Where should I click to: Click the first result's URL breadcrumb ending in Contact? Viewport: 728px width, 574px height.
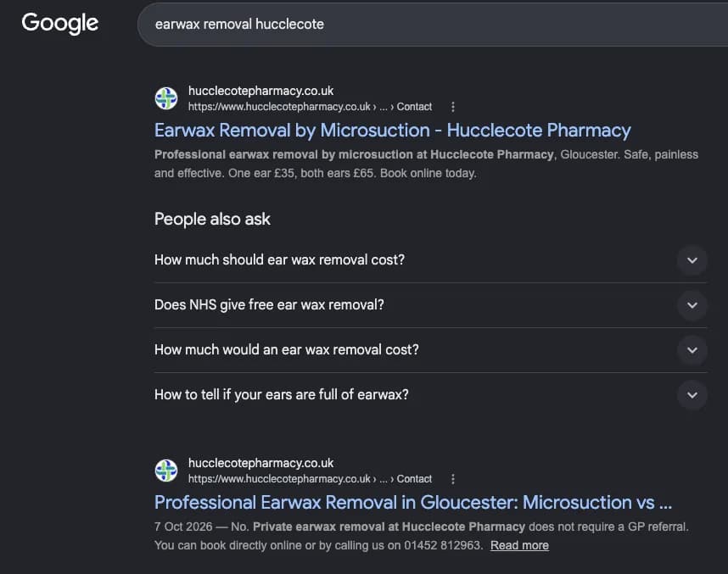coord(310,107)
